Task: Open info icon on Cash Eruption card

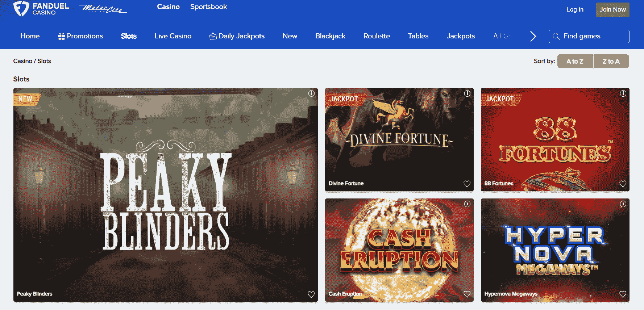Action: point(467,204)
